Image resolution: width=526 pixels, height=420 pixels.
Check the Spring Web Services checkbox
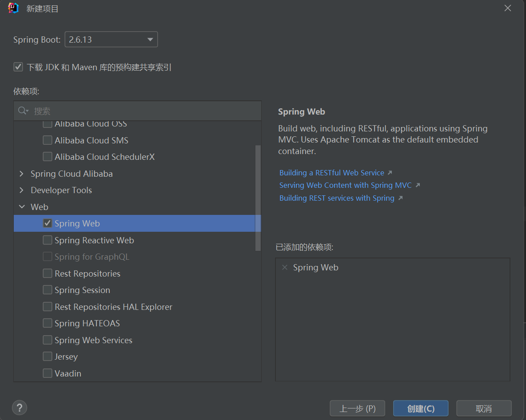(48, 340)
